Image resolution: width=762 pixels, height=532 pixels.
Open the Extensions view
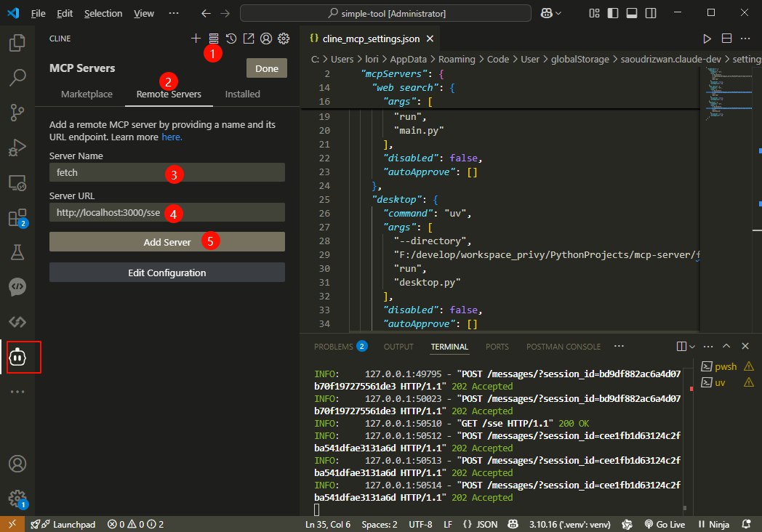point(17,217)
